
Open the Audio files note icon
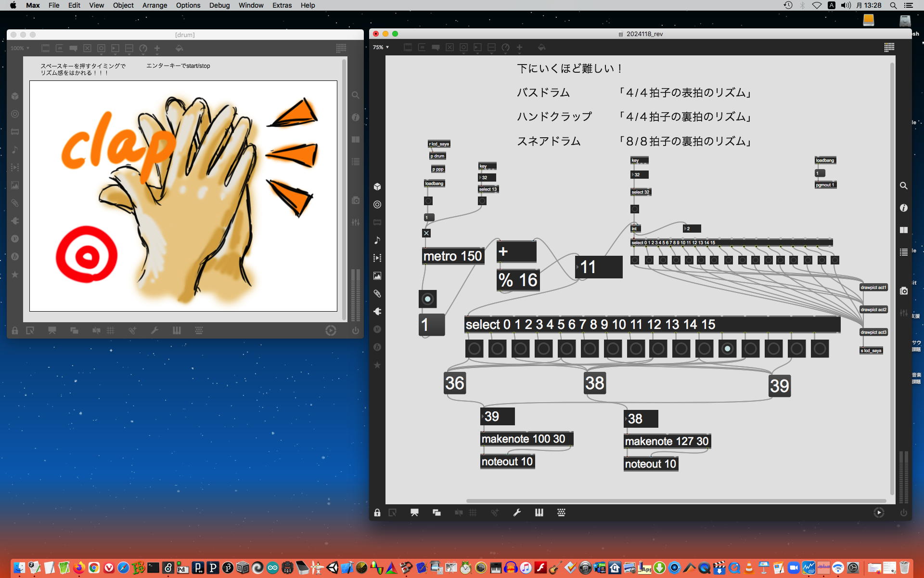click(377, 240)
